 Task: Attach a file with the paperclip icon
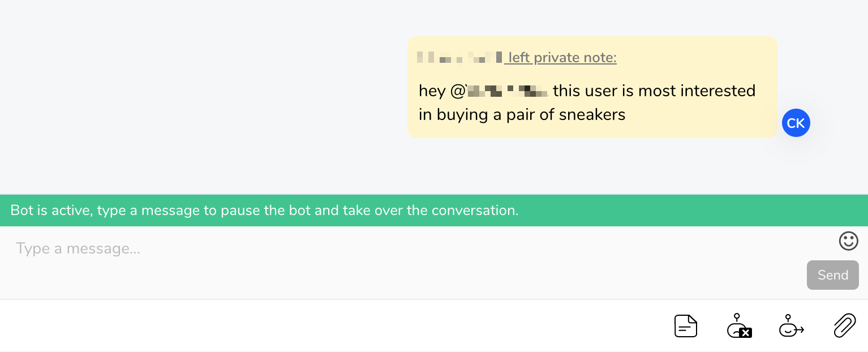(845, 326)
